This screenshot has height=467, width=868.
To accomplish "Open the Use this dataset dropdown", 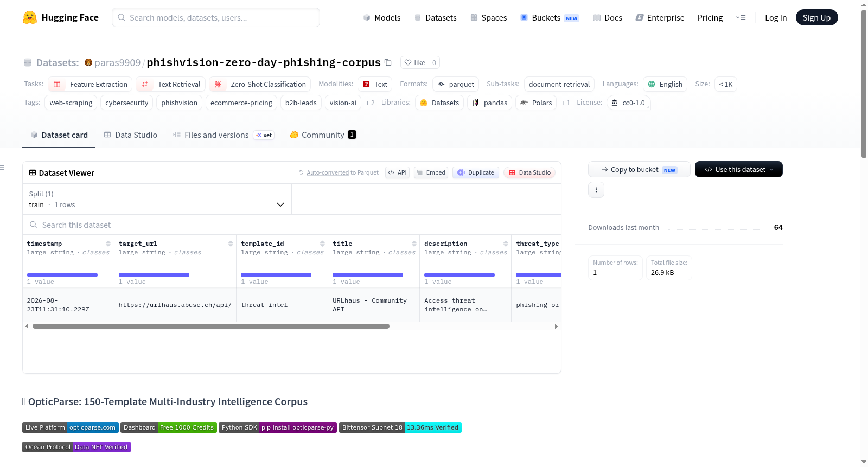I will point(739,169).
